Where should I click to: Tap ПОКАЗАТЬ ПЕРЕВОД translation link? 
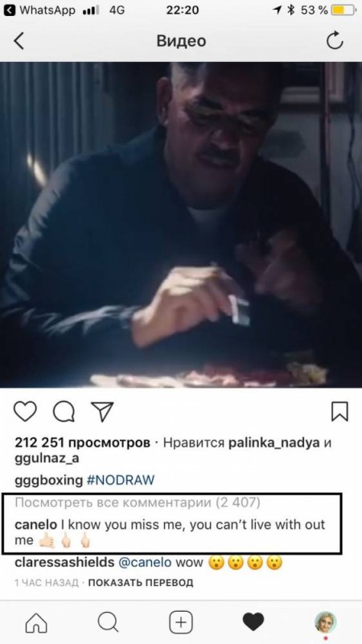(140, 583)
